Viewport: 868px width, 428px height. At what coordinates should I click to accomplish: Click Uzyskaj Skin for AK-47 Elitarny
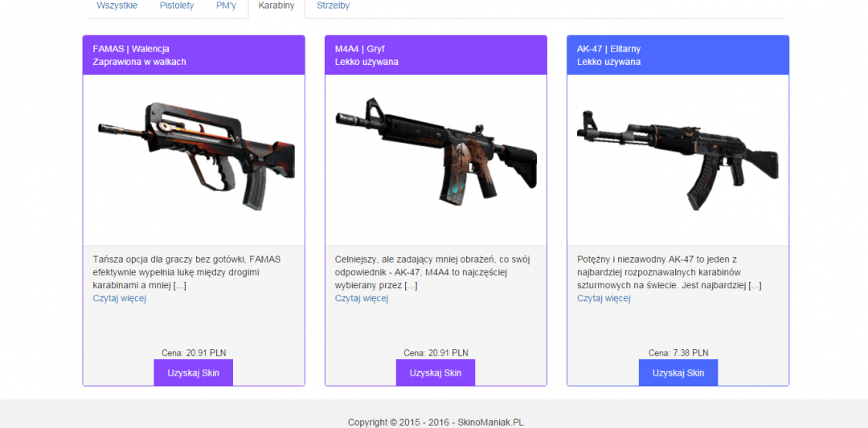[678, 373]
